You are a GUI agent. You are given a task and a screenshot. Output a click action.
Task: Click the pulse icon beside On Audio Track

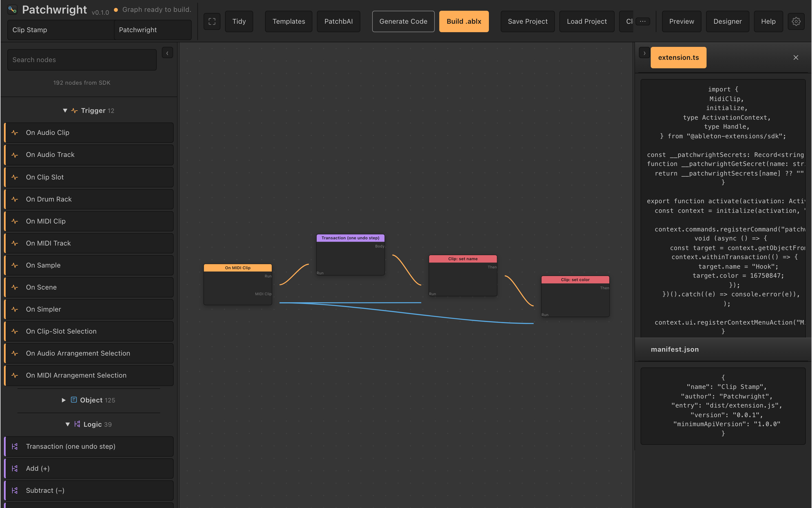click(15, 155)
